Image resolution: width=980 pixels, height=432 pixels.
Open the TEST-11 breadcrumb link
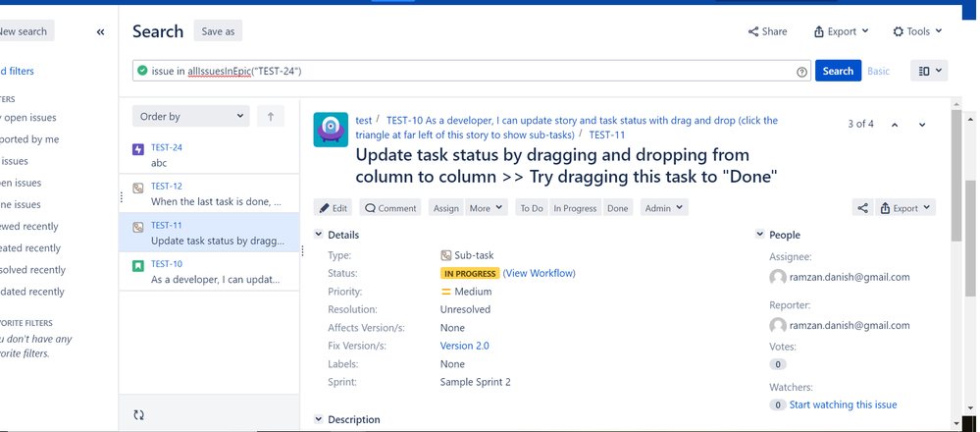coord(607,135)
